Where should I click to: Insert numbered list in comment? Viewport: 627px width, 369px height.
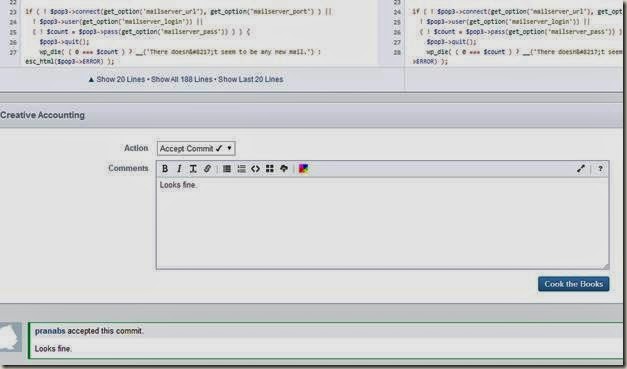(x=241, y=169)
